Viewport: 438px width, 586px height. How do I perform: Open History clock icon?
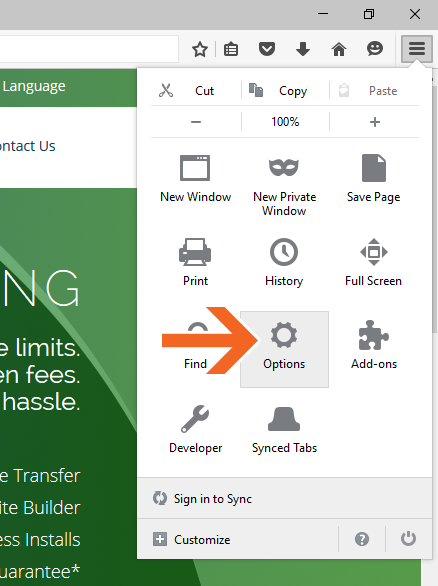point(284,252)
